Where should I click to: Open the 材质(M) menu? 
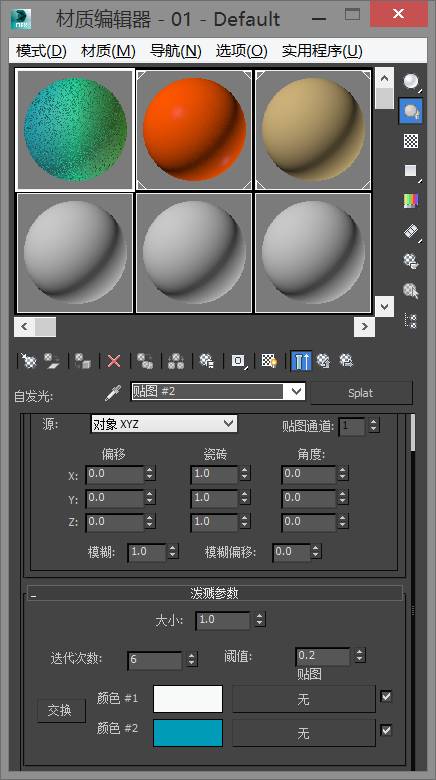108,51
